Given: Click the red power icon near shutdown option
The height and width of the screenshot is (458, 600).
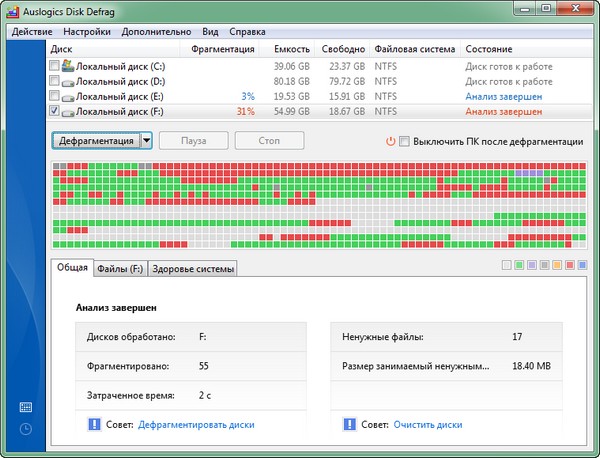Looking at the screenshot, I should (x=390, y=142).
